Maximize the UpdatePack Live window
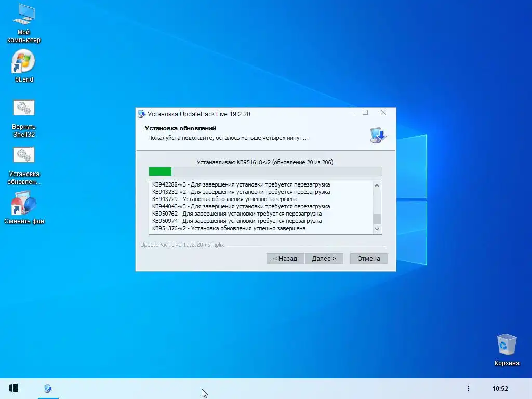This screenshot has height=399, width=532. [365, 113]
